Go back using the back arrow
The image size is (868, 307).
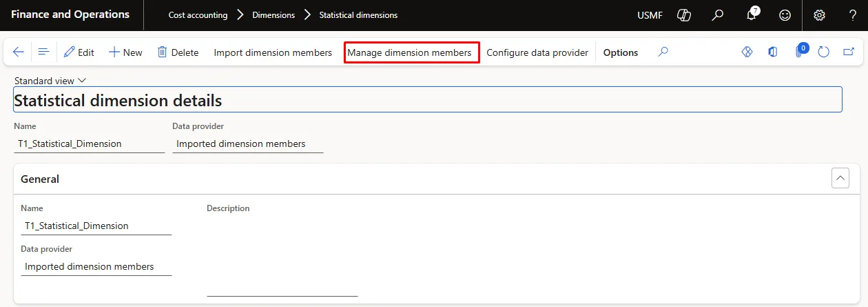(x=19, y=52)
